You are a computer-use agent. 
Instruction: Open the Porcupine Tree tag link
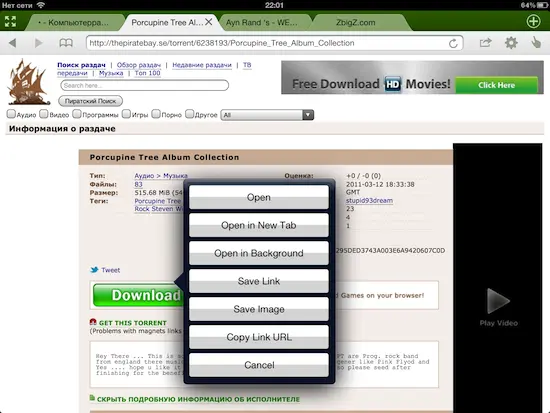click(x=158, y=201)
